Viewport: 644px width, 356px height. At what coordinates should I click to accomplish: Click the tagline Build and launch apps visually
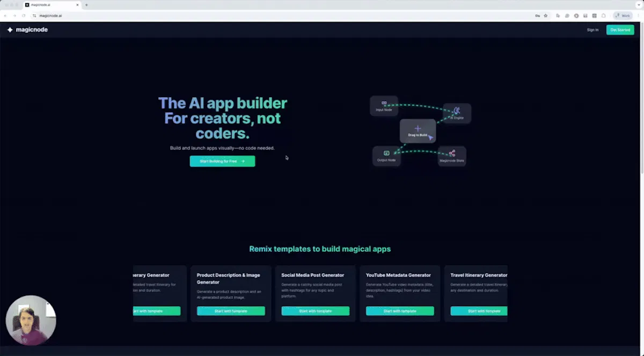(x=222, y=148)
